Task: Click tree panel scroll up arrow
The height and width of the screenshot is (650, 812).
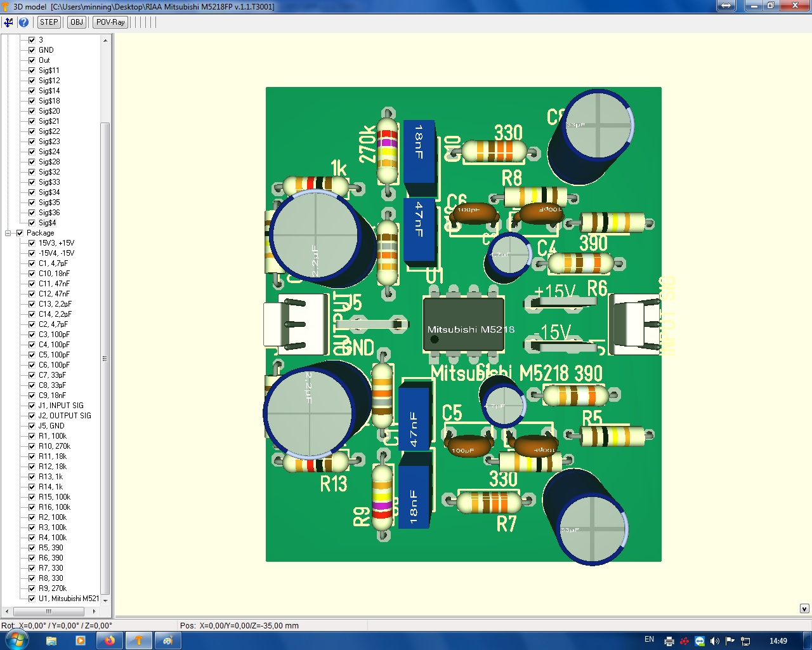Action: tap(105, 40)
